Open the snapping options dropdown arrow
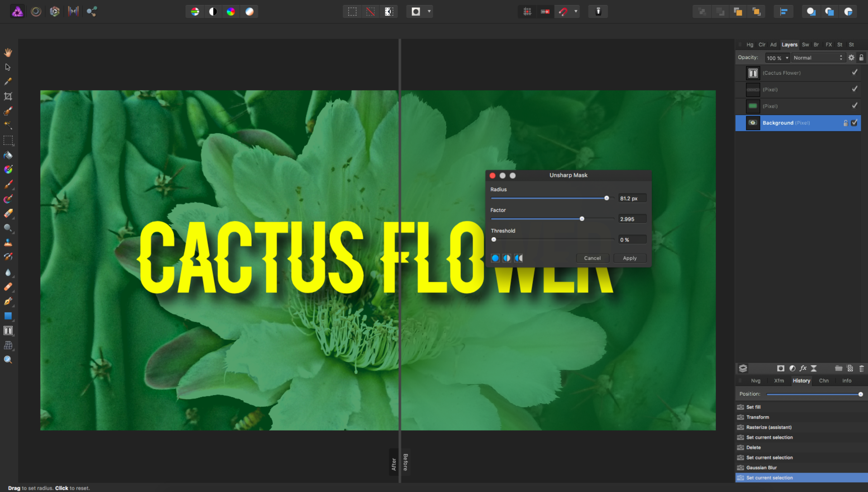This screenshot has width=868, height=492. pyautogui.click(x=576, y=12)
